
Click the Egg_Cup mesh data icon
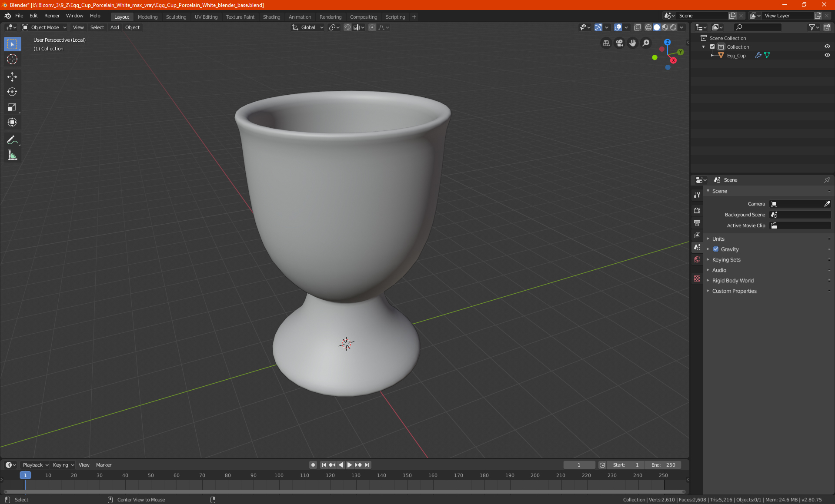click(767, 56)
